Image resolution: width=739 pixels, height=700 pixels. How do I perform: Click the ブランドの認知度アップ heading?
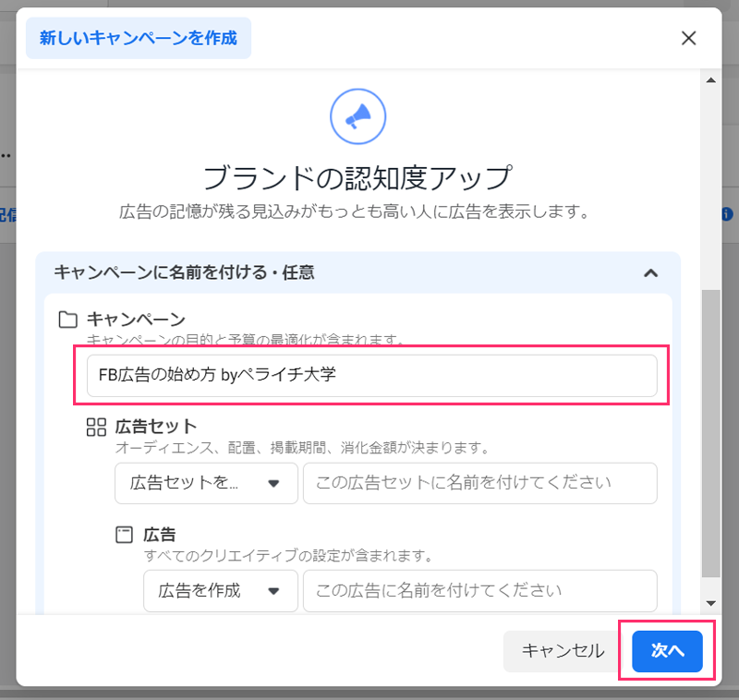click(357, 176)
